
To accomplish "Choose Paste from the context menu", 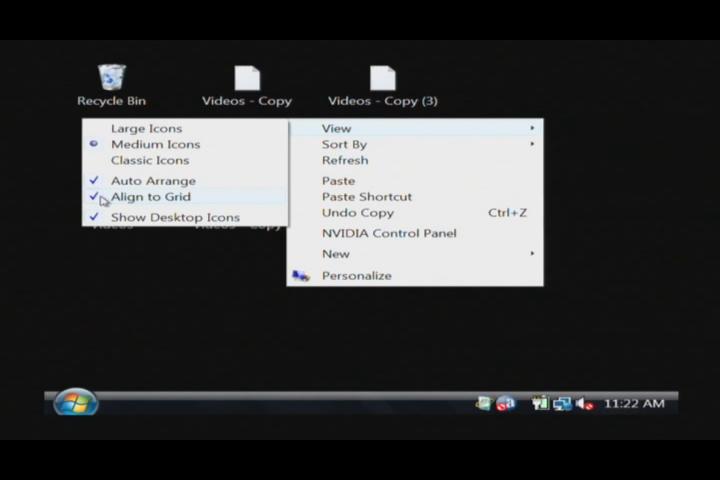I will point(415,181).
